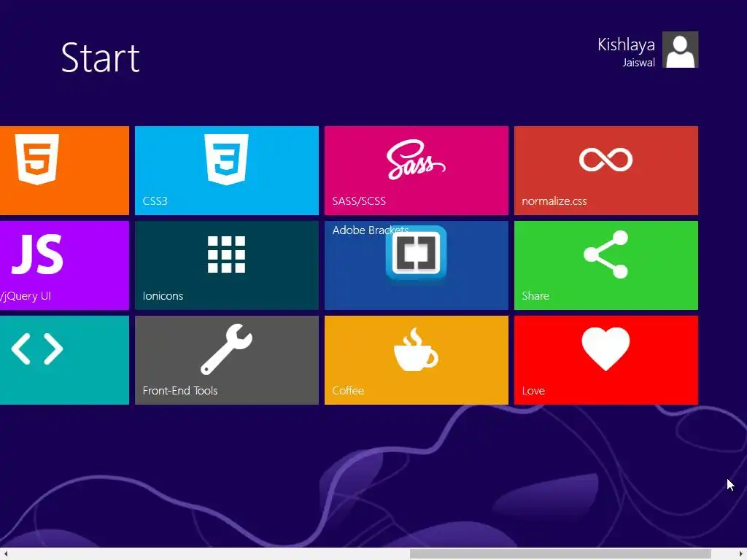Image resolution: width=747 pixels, height=560 pixels.
Task: Click the SASS/SCSS tile label
Action: pyautogui.click(x=359, y=201)
